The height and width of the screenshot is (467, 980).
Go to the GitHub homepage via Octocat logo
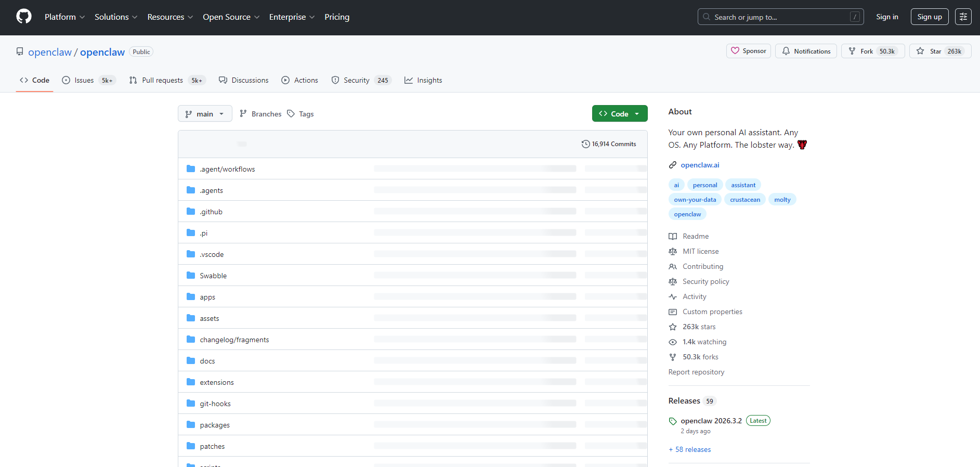click(x=24, y=17)
